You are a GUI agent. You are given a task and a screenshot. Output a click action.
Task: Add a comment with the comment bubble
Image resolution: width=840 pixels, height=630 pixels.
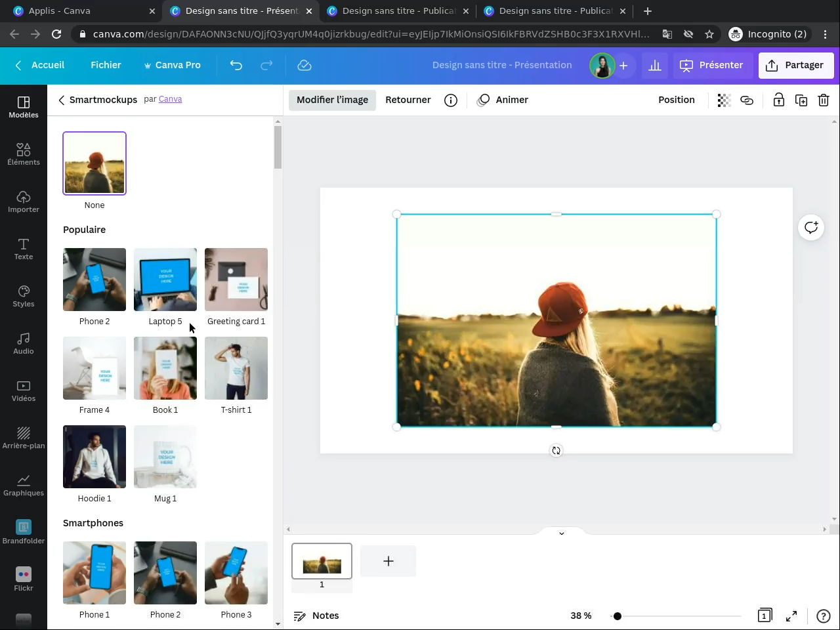[811, 227]
